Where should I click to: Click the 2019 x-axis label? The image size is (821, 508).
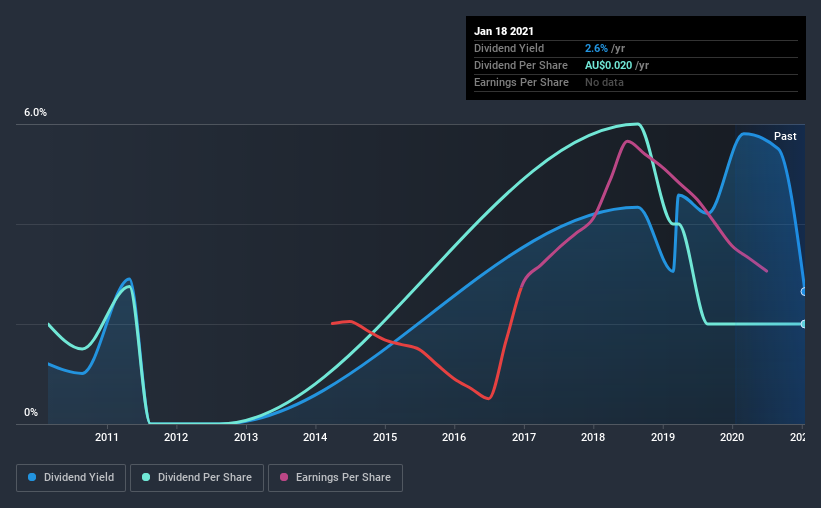(663, 437)
